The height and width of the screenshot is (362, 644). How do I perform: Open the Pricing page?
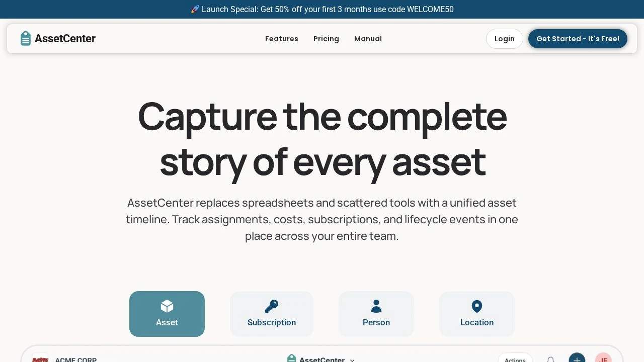pos(326,39)
